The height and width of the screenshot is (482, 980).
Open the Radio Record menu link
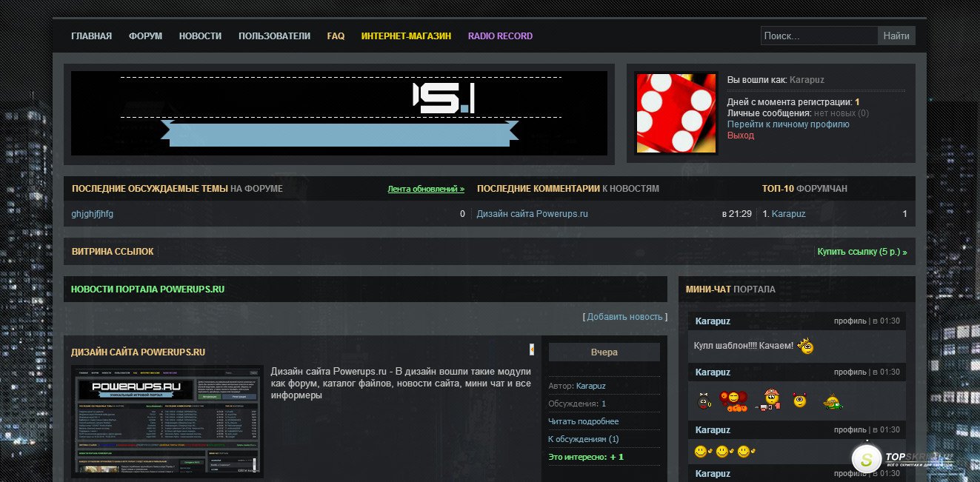tap(500, 36)
